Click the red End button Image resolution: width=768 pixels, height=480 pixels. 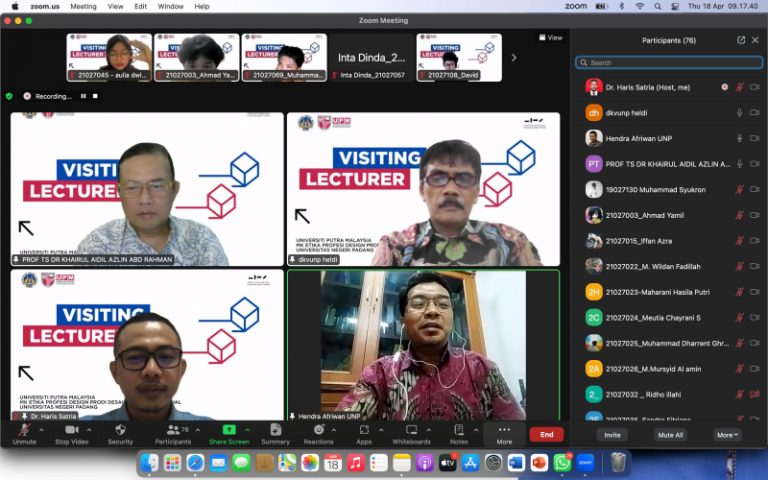pos(547,434)
